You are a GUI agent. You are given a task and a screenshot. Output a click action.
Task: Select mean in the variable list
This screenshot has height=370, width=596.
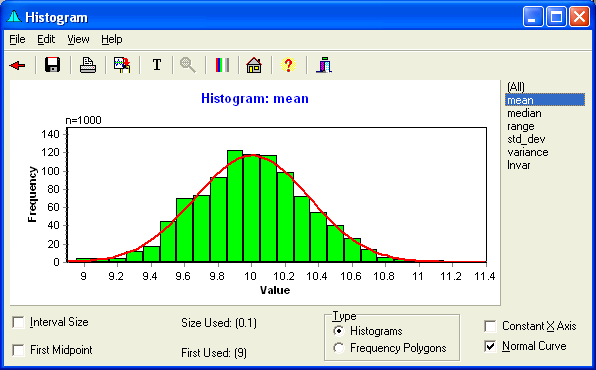[x=545, y=100]
